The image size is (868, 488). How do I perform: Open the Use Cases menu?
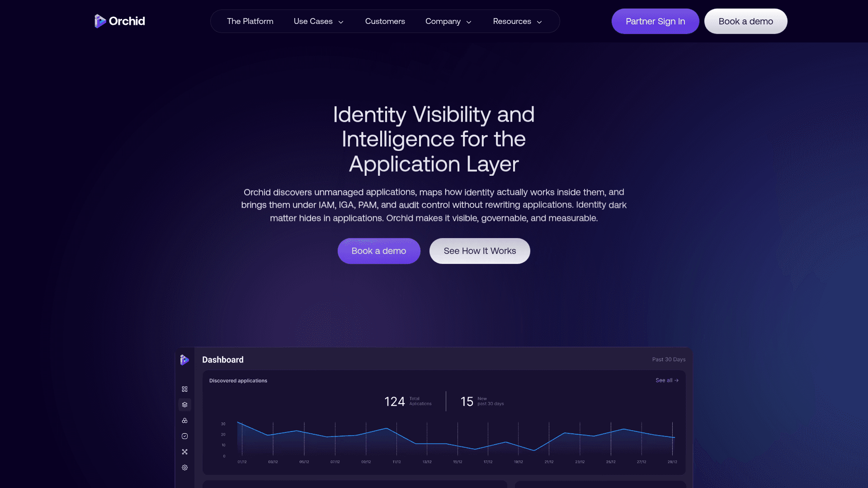313,21
